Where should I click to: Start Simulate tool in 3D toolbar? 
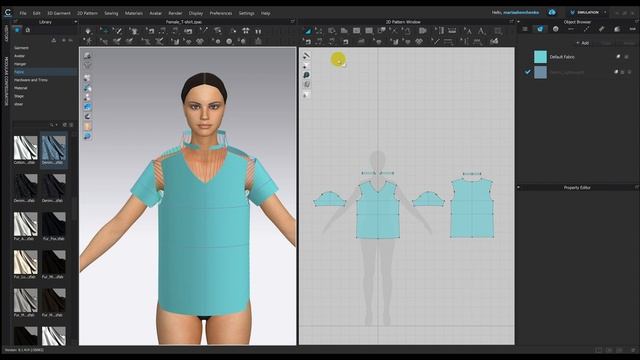[x=88, y=31]
